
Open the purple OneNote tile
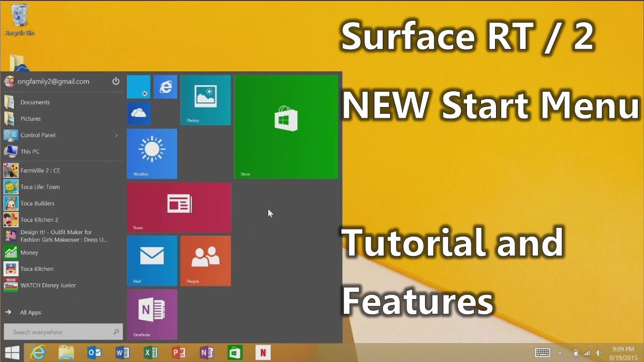point(152,314)
